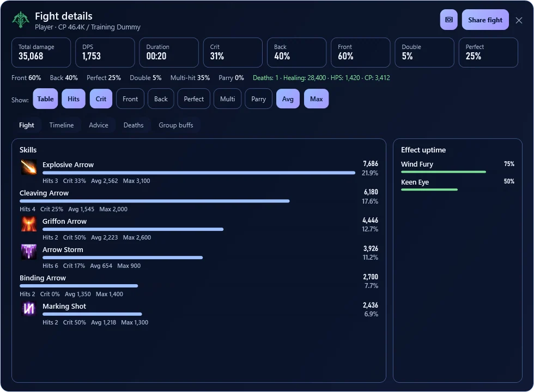
Task: Click the Binding Arrow skill name
Action: pyautogui.click(x=43, y=278)
